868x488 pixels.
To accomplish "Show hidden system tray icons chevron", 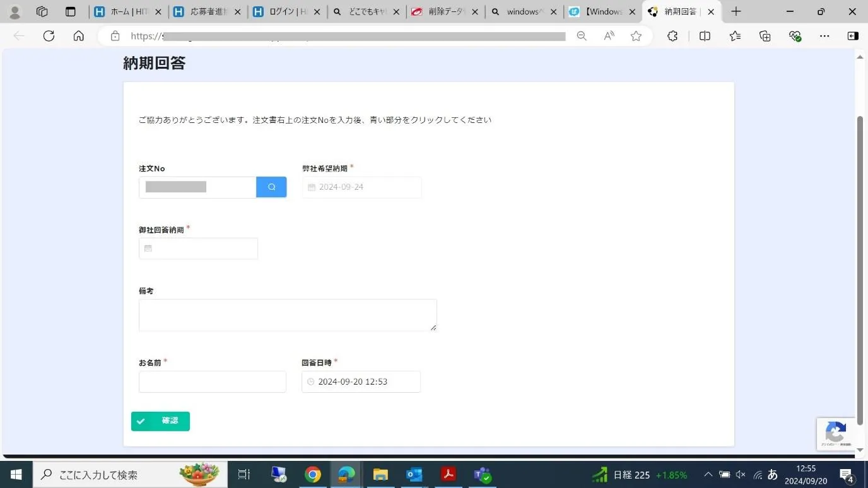I will (x=708, y=475).
